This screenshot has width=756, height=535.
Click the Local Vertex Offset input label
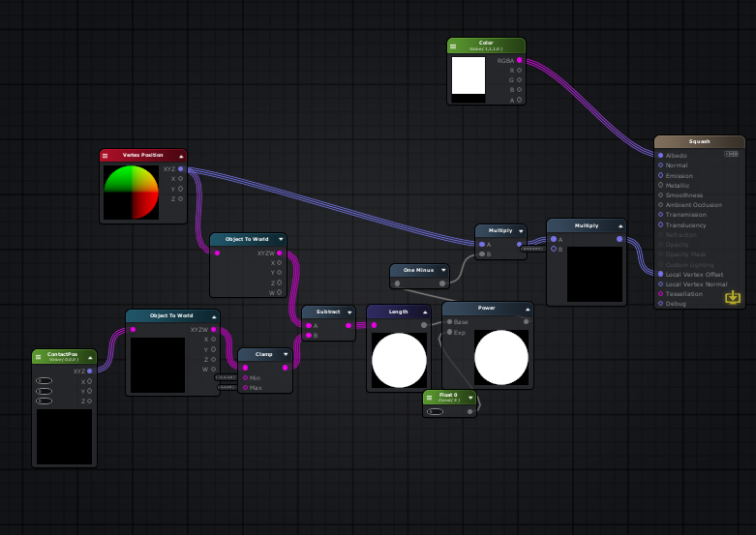coord(694,274)
